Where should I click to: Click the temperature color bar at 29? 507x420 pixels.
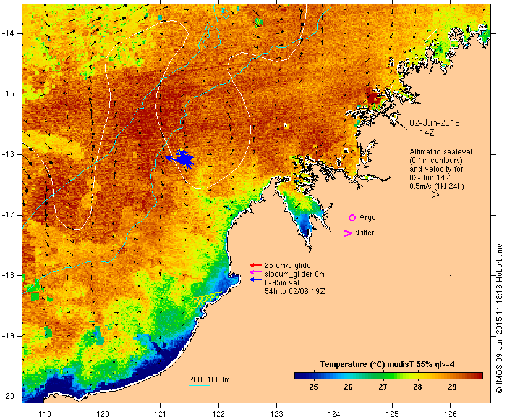coord(452,376)
